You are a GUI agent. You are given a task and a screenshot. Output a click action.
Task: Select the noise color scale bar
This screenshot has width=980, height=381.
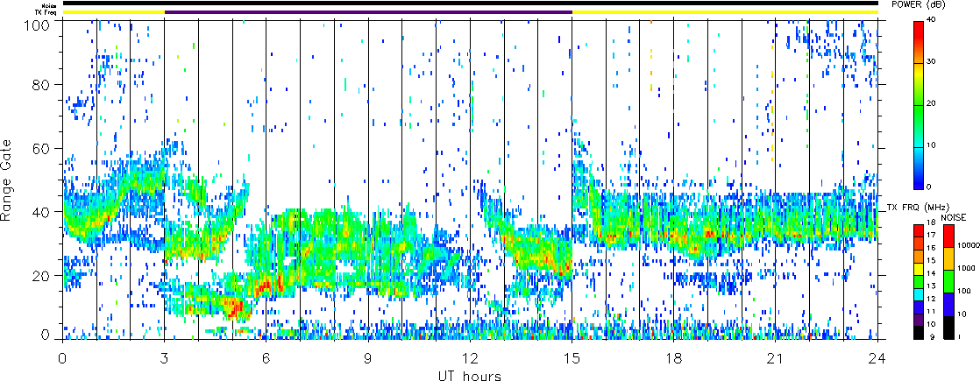tap(948, 281)
